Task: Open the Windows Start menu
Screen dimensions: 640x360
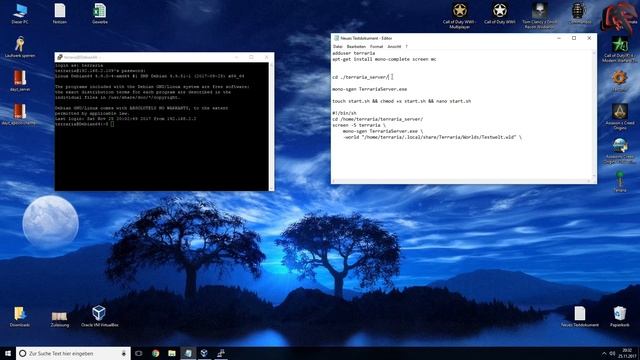Action: point(8,353)
